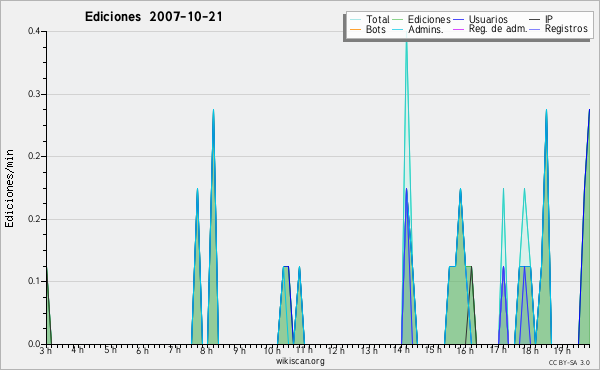
Task: Click the "16 h" x-axis label
Action: click(x=465, y=350)
